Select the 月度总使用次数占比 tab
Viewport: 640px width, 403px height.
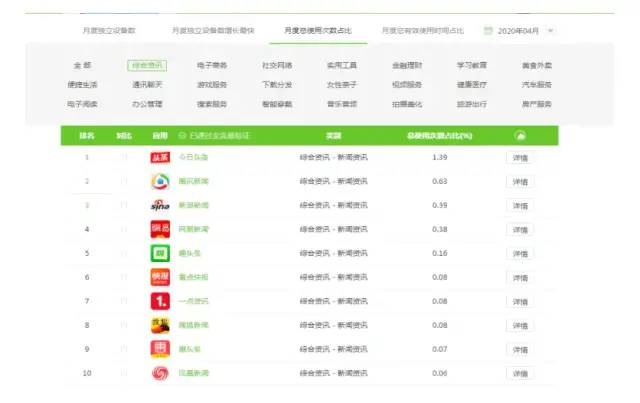click(x=318, y=31)
